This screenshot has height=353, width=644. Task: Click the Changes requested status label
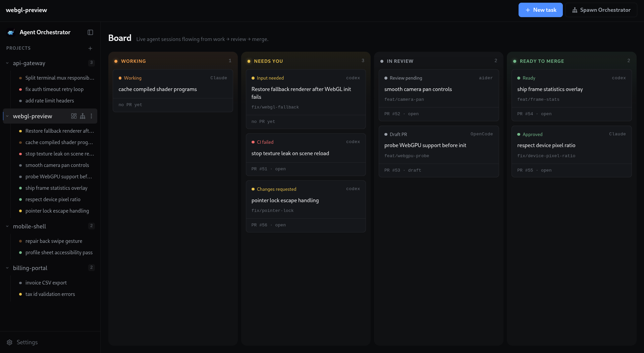point(276,189)
